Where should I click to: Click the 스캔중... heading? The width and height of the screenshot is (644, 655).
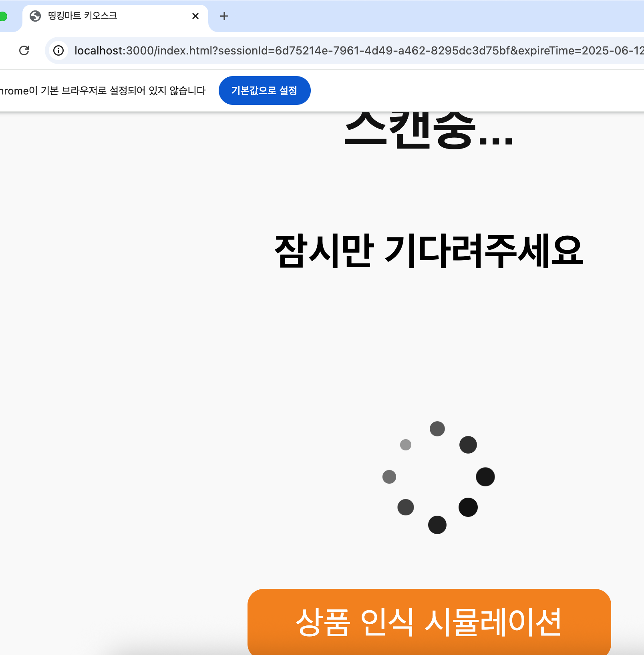(x=429, y=130)
